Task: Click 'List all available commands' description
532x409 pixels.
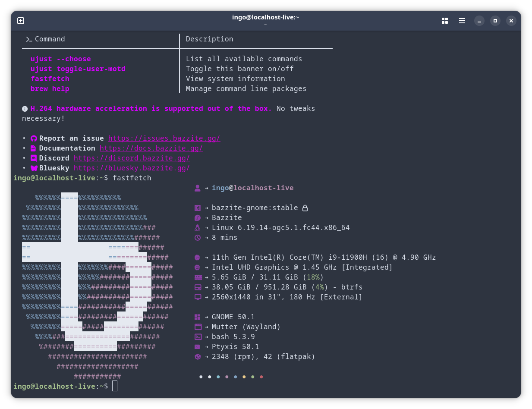Action: [244, 59]
